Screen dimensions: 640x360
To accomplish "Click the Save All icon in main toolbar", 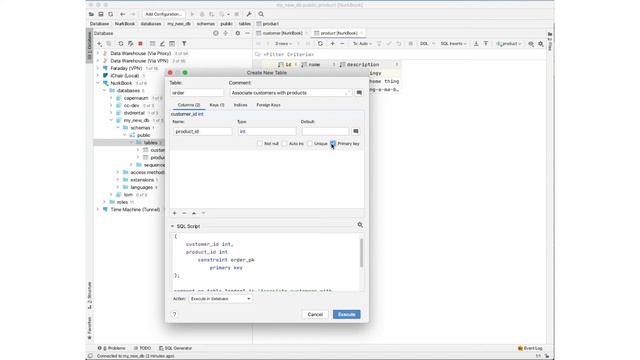I will click(101, 14).
